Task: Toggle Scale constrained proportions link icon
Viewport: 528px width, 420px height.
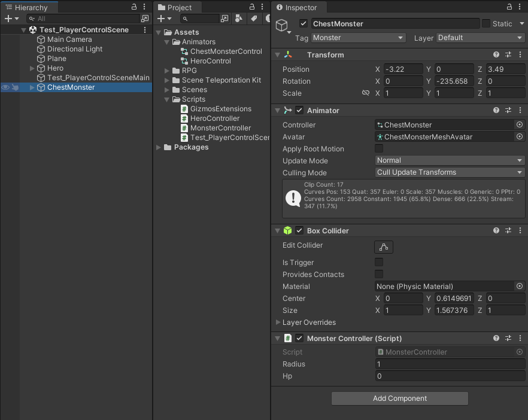Action: point(366,93)
